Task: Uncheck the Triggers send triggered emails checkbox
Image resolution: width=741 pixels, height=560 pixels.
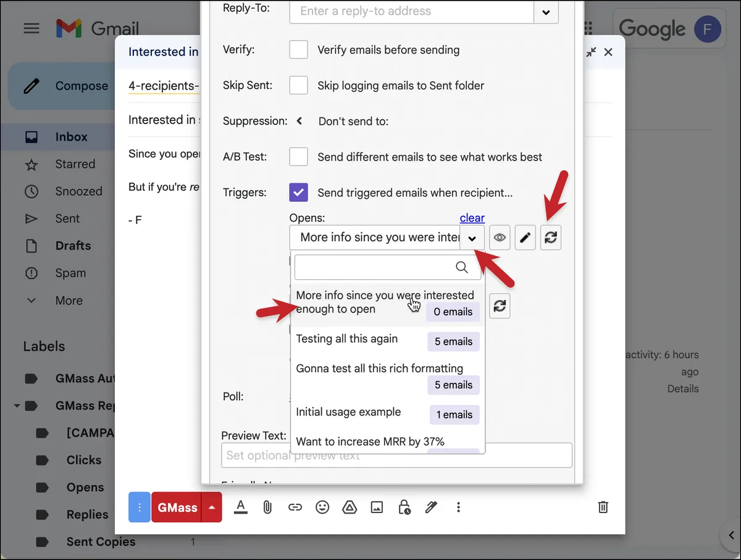Action: tap(299, 193)
